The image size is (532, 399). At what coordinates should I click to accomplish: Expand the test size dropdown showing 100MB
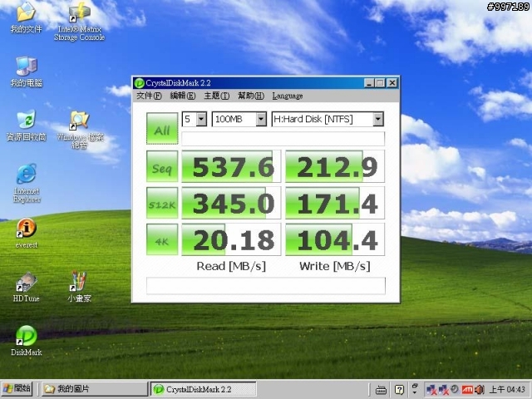(x=261, y=119)
